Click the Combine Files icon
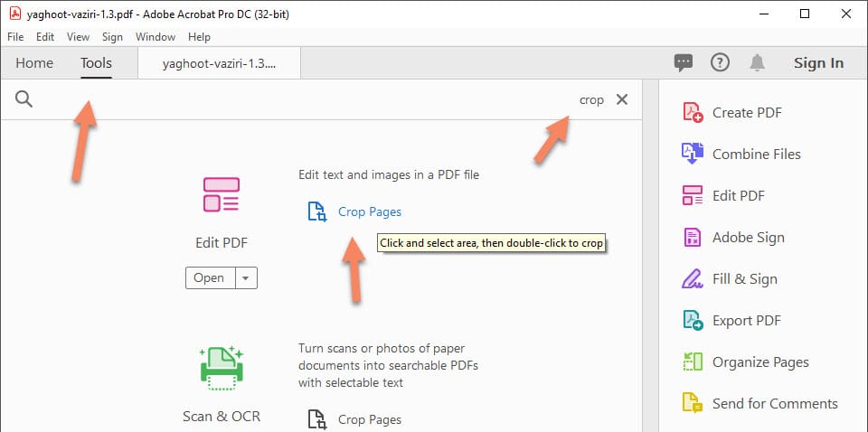The width and height of the screenshot is (868, 432). (693, 154)
